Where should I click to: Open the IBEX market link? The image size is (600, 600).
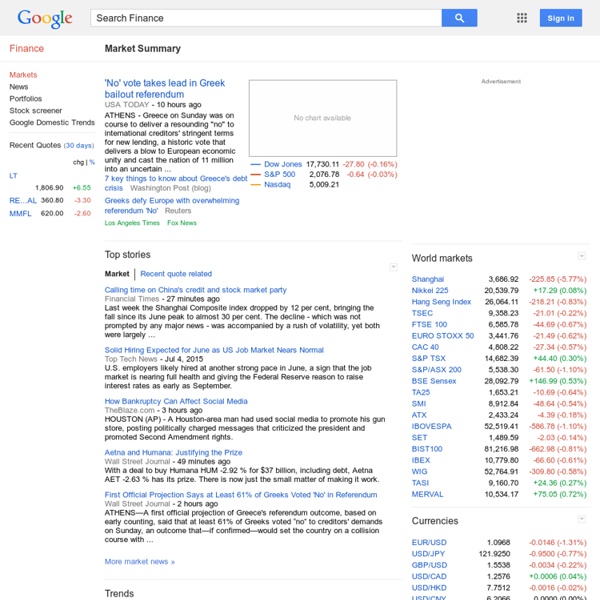421,460
